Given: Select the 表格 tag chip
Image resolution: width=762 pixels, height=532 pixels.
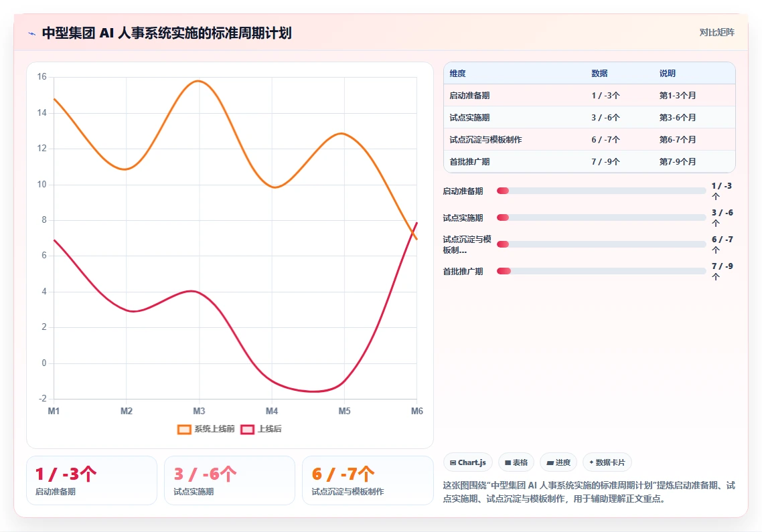Looking at the screenshot, I should [516, 462].
